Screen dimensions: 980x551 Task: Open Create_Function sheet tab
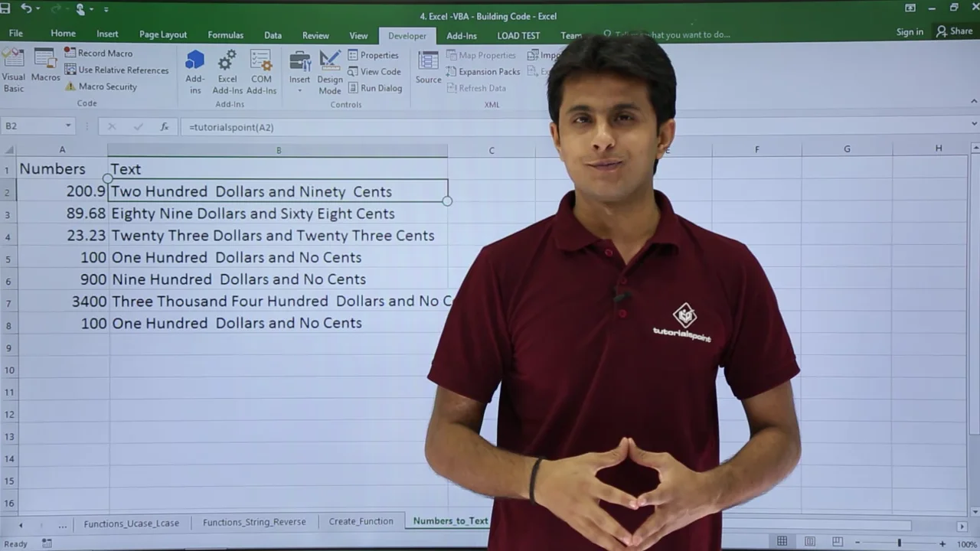361,522
